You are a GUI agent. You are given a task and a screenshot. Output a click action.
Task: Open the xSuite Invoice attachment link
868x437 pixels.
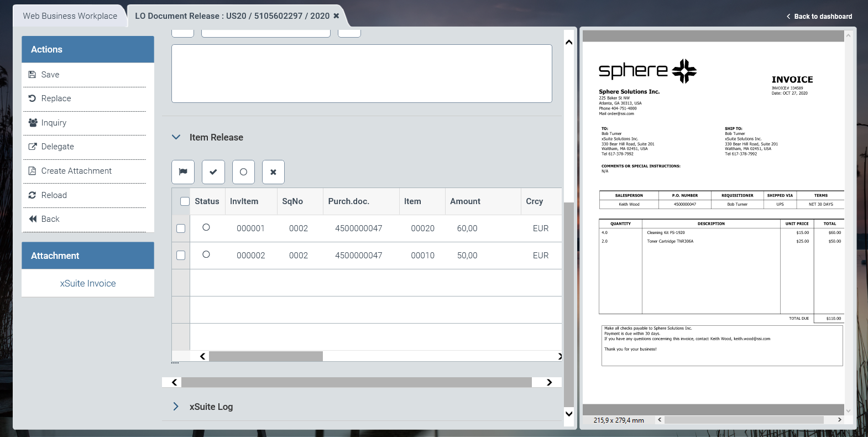click(88, 283)
